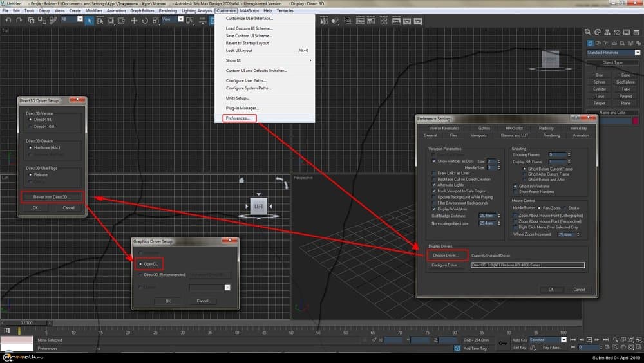The image size is (644, 363).
Task: Create a Teapot primitive button
Action: tap(600, 103)
